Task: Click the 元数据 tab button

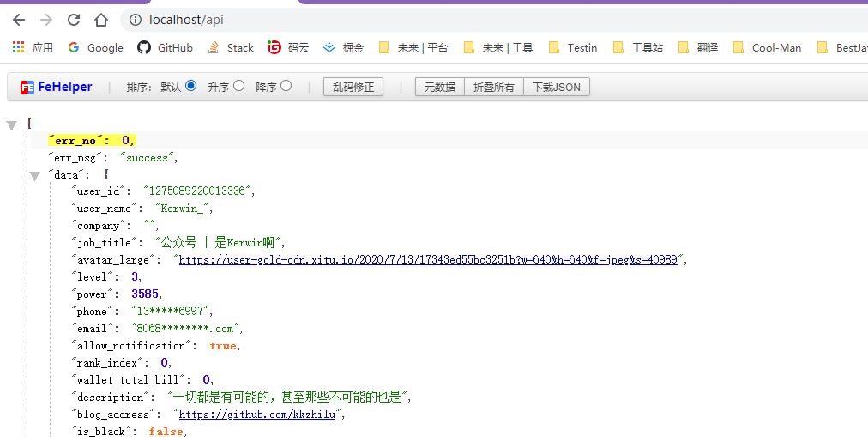Action: [440, 87]
